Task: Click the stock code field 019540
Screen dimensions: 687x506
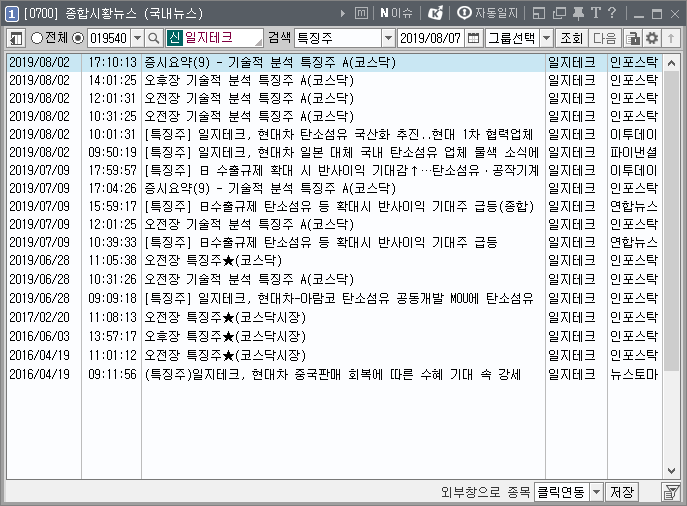Action: point(109,39)
